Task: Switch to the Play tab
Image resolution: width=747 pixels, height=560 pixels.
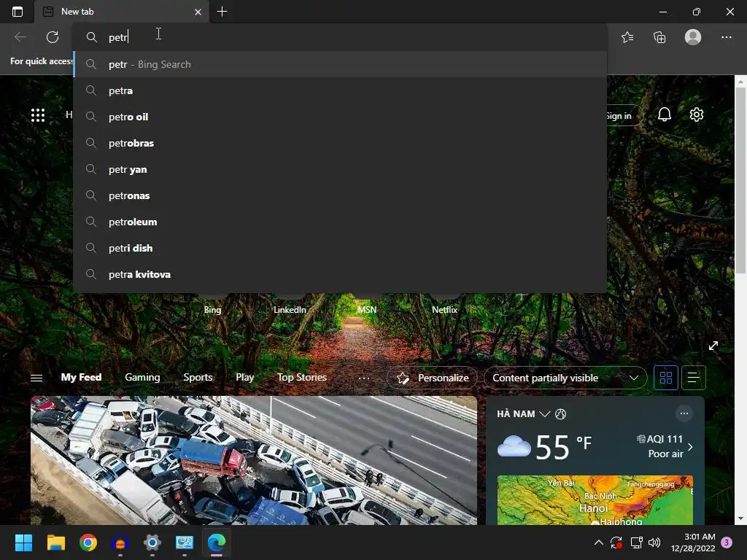Action: click(245, 377)
